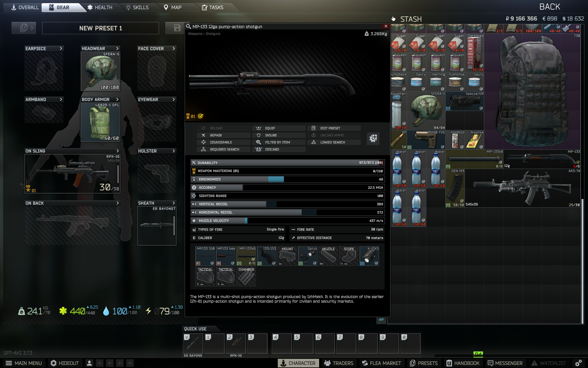588x368 pixels.
Task: Open the stash sorting table hand icon
Action: point(393,19)
